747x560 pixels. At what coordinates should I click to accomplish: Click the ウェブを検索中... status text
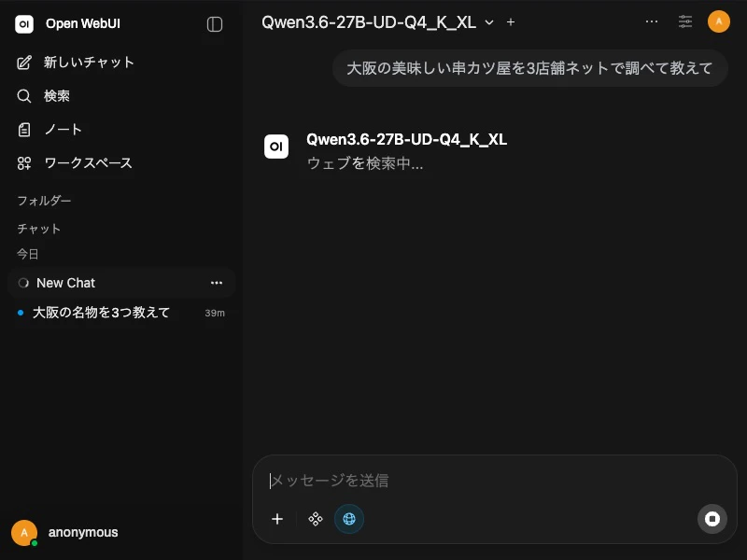click(365, 163)
